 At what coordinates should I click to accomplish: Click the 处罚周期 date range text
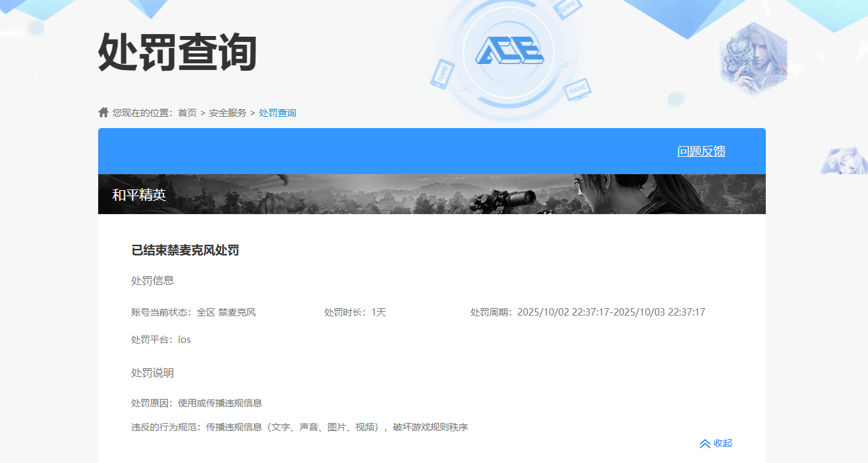point(588,312)
